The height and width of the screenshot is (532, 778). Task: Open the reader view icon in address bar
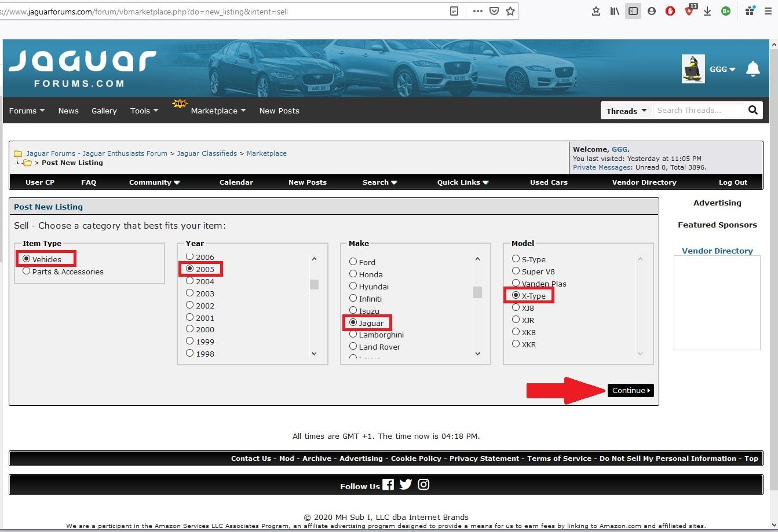[x=455, y=11]
